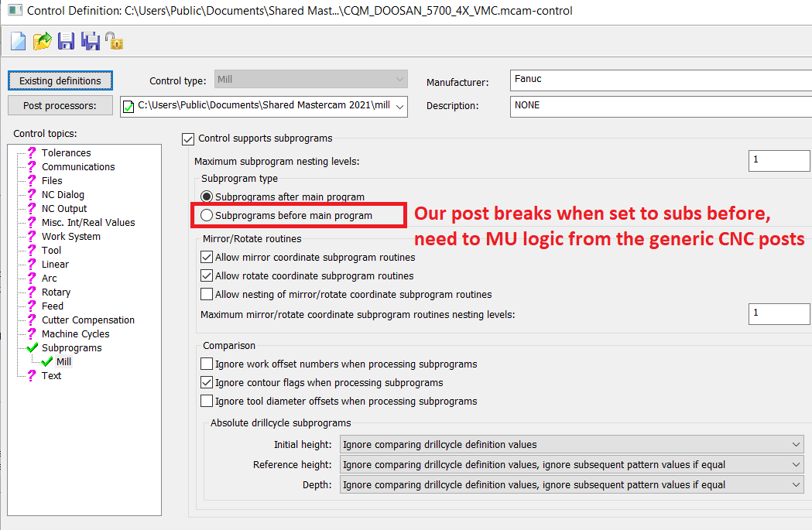Open the Mill sub-item under Subprograms
The height and width of the screenshot is (530, 812).
click(63, 362)
